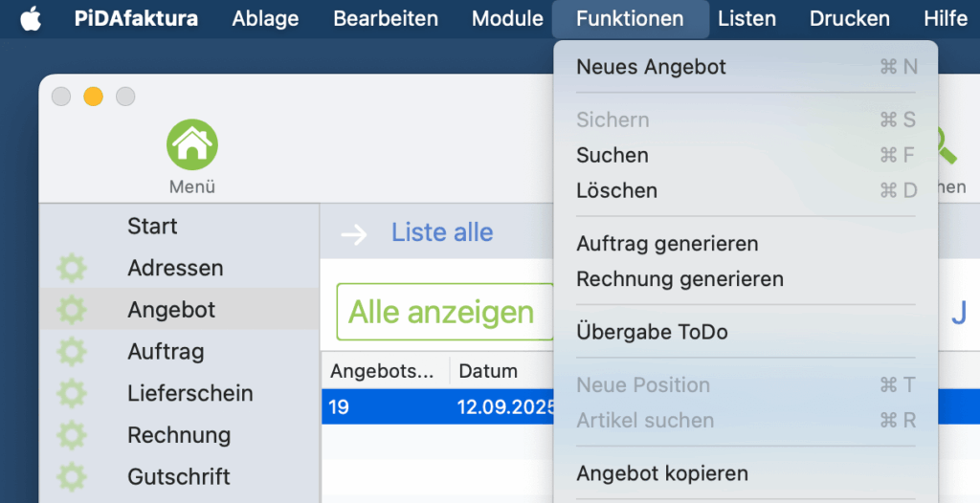Click the gear icon beside Angebot
This screenshot has height=503, width=980.
point(72,310)
